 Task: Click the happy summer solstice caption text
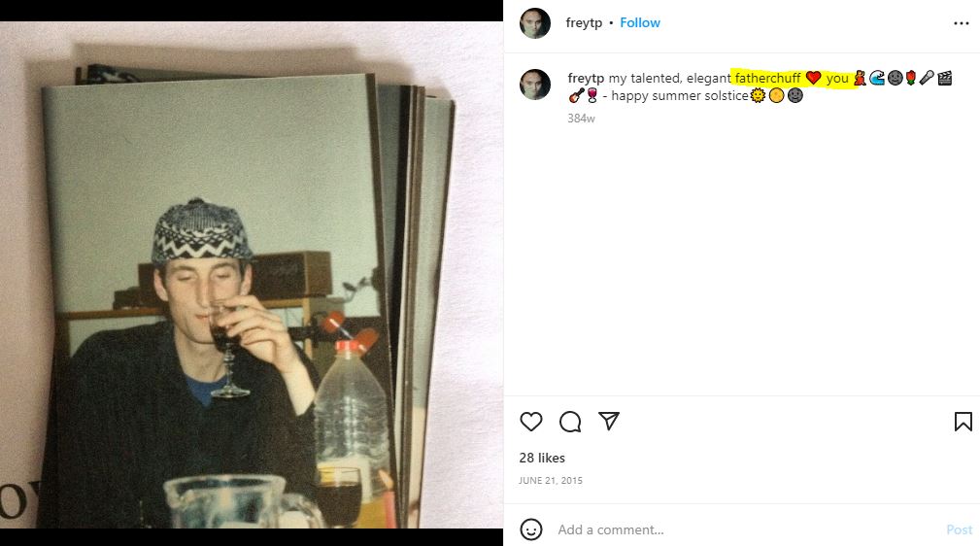pos(679,95)
